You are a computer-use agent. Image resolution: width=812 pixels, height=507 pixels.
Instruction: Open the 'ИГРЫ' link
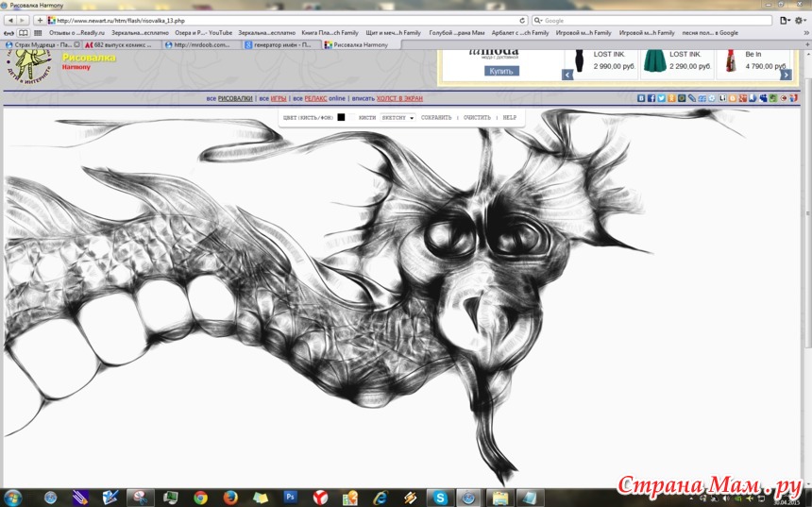click(279, 98)
